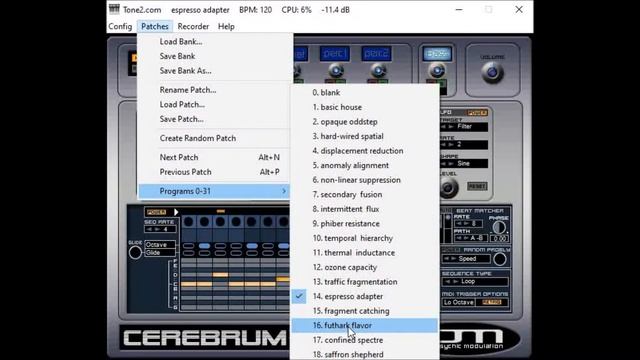The image size is (640, 360).
Task: Open the Beat Matcher RATE selector
Action: point(468,224)
